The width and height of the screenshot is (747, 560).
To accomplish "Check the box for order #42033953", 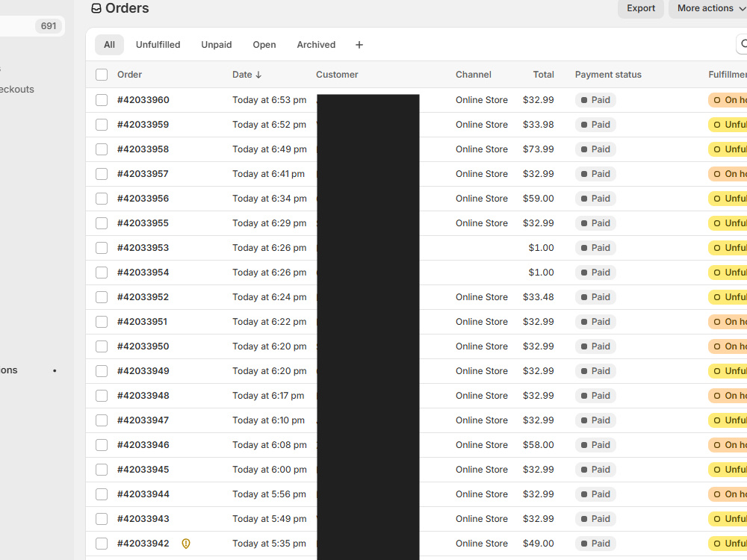I will (x=102, y=248).
